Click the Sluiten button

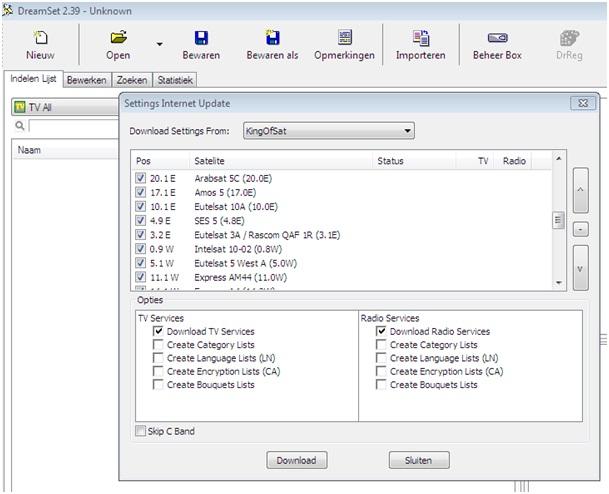coord(419,460)
